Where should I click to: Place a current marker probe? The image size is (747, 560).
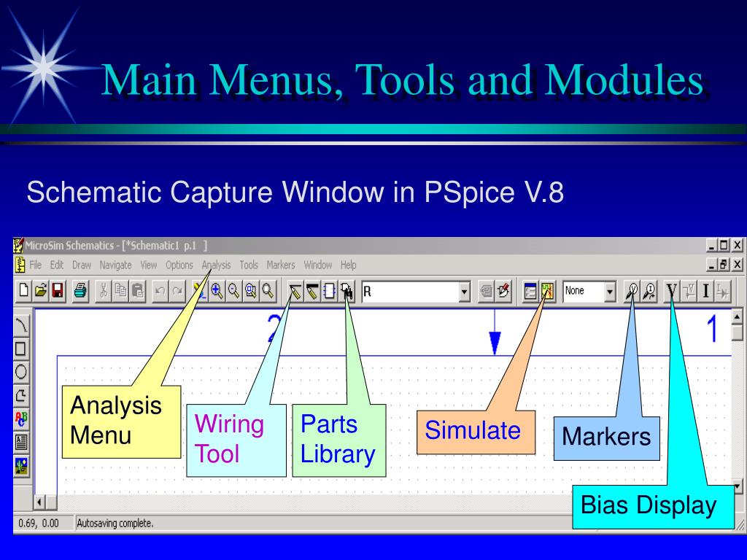click(650, 291)
